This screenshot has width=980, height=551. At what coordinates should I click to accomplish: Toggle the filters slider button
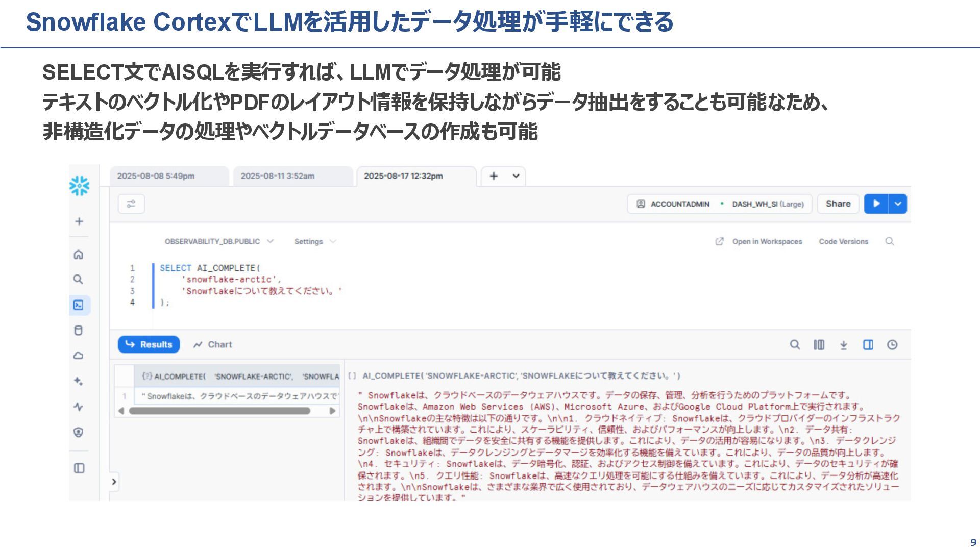pyautogui.click(x=131, y=204)
